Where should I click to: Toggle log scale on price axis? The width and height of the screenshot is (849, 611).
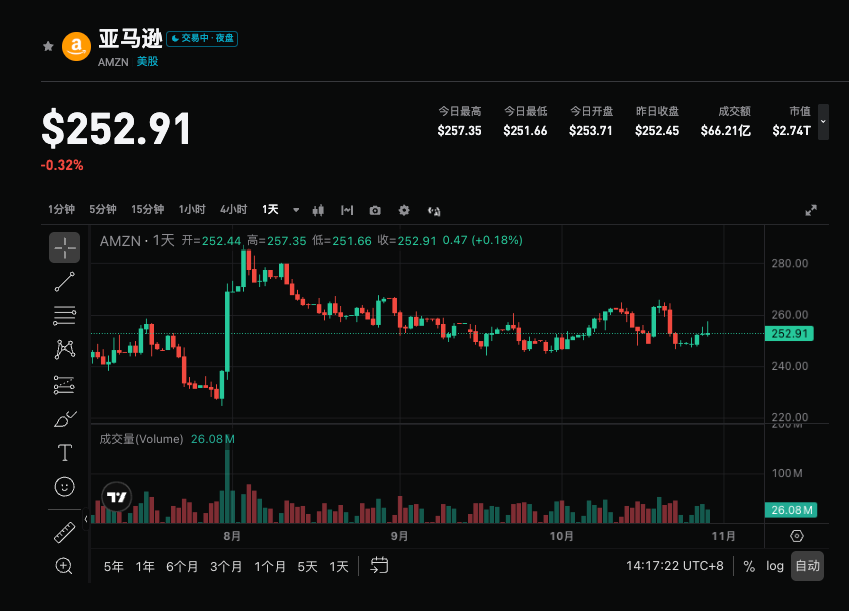tap(775, 566)
